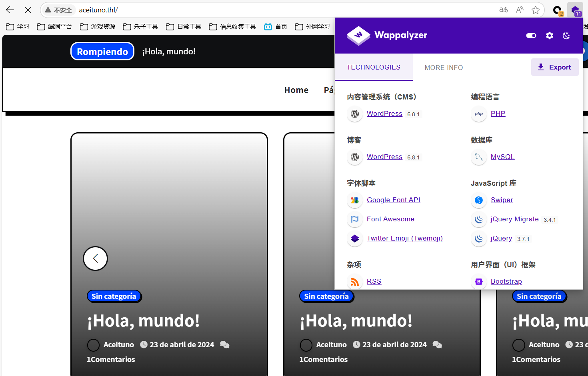Toggle the Wappalyzer enable switch
This screenshot has height=376, width=588.
coord(531,36)
